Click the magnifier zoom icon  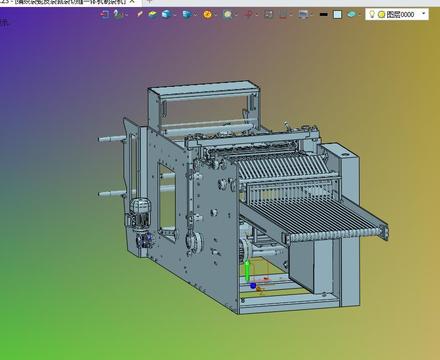coord(228,14)
